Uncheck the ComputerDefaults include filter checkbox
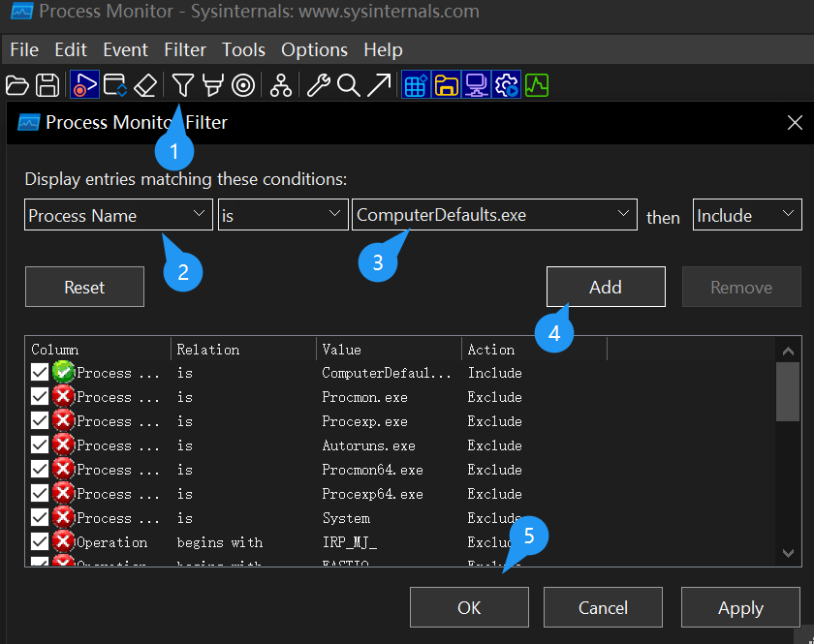 (40, 372)
